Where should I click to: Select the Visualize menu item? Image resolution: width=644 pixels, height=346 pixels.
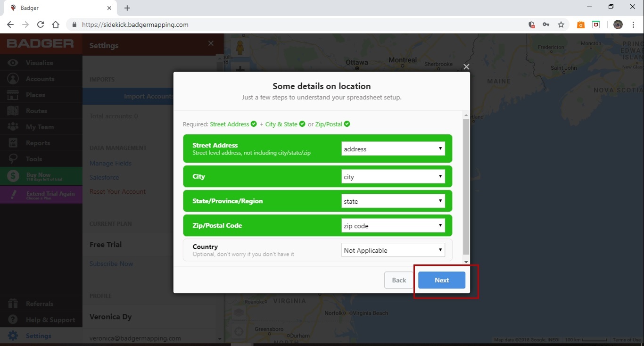(x=40, y=63)
